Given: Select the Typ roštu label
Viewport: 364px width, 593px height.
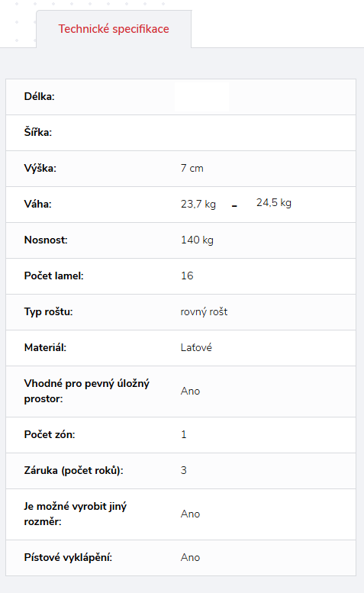Looking at the screenshot, I should click(48, 312).
